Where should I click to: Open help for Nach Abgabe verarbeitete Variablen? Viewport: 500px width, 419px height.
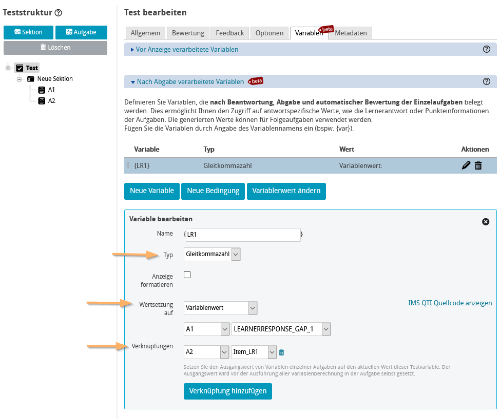click(x=486, y=81)
